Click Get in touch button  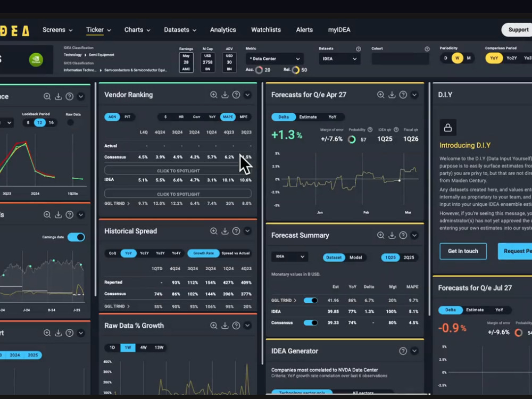click(463, 251)
